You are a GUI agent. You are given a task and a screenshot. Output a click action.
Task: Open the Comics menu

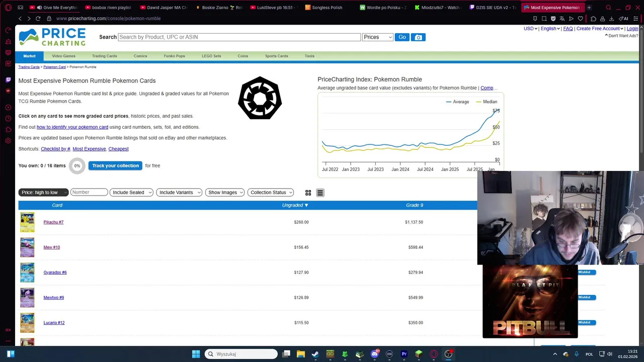coord(140,56)
